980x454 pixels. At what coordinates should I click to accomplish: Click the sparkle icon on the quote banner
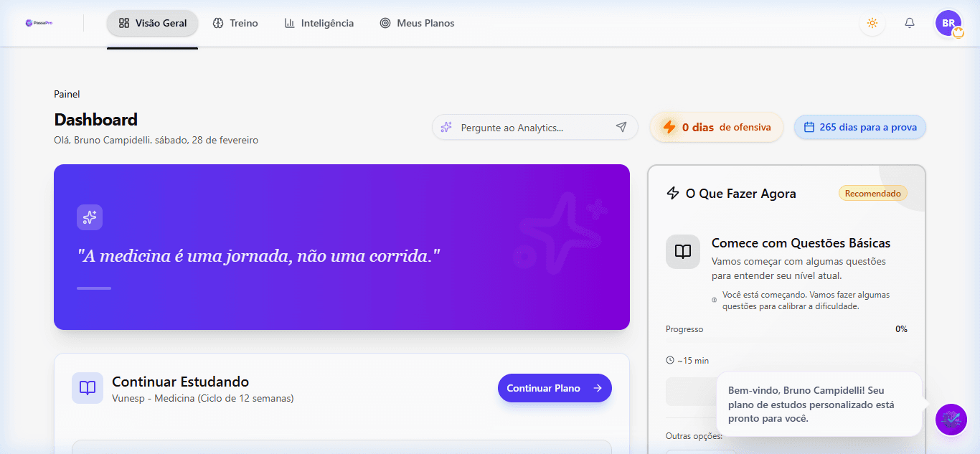(89, 217)
